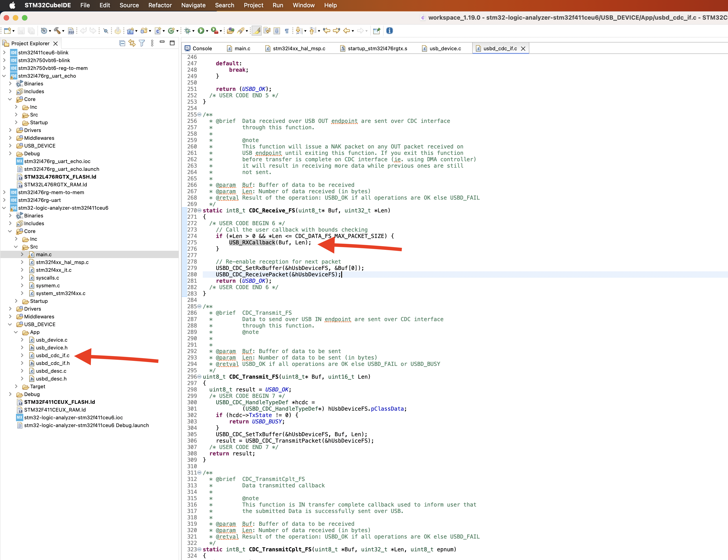Click the binary 010 toolbar icon
This screenshot has width=728, height=560.
(x=71, y=31)
